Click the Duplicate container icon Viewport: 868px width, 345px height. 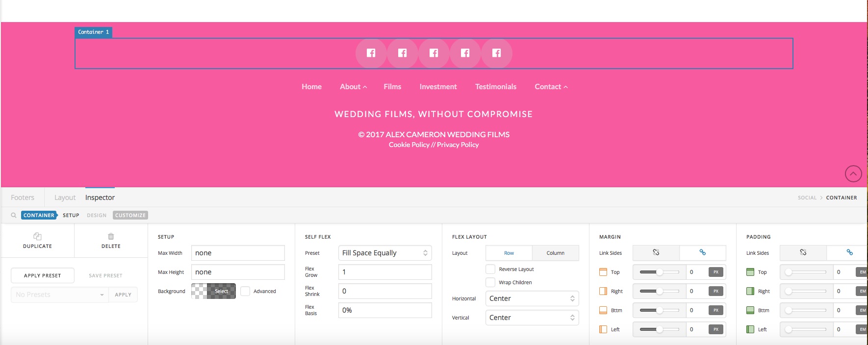[37, 236]
